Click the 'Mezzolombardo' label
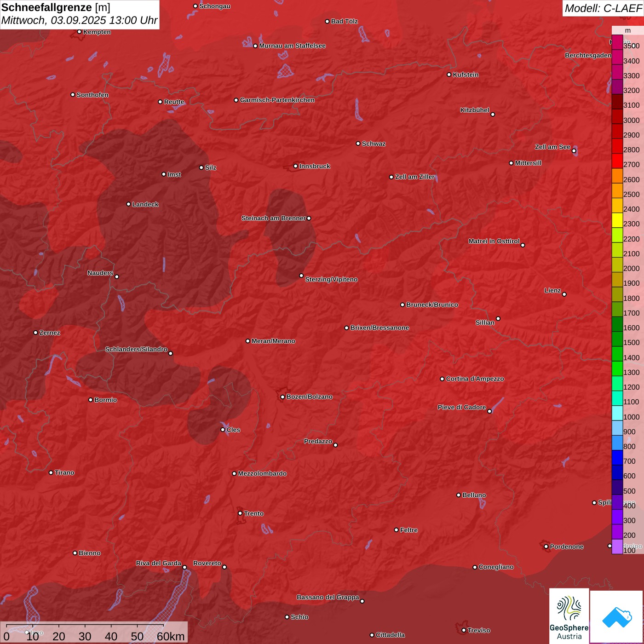Viewport: 644px width, 644px height. pyautogui.click(x=262, y=473)
